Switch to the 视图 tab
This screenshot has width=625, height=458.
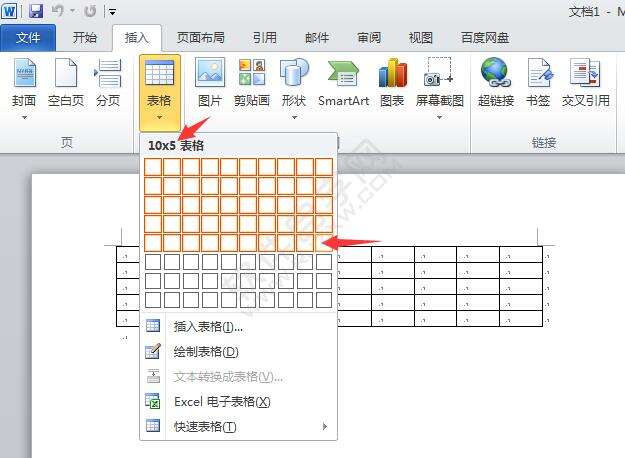point(421,38)
